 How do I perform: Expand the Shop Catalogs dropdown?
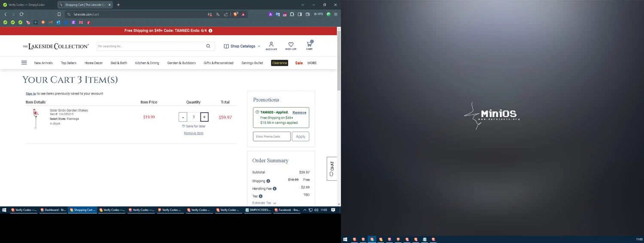(x=242, y=46)
